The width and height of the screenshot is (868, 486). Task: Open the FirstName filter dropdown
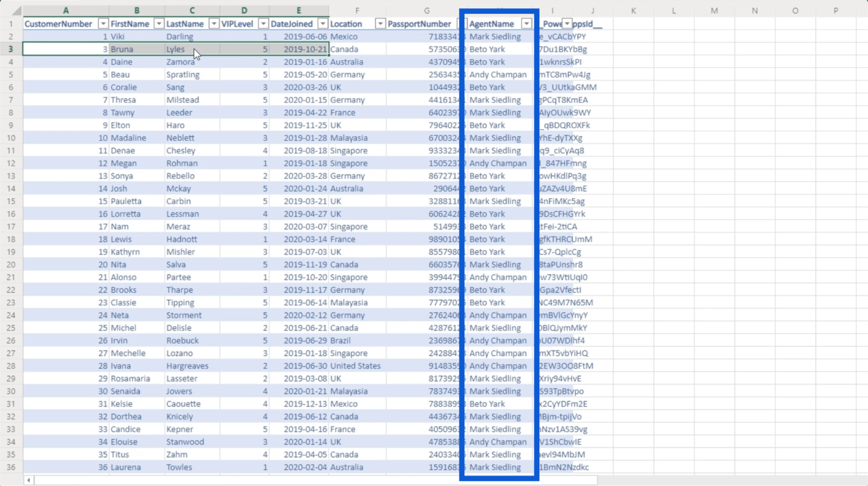159,24
